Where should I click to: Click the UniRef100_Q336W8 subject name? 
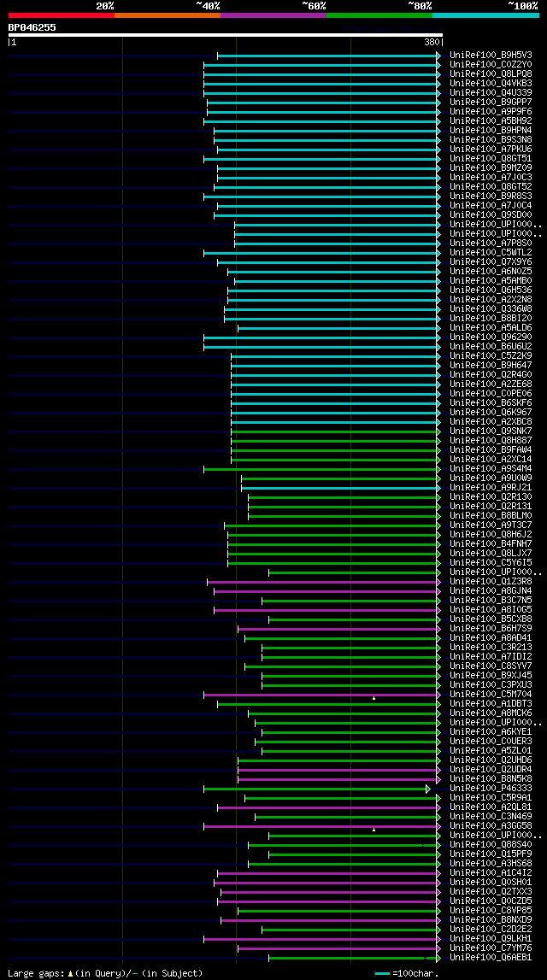491,308
